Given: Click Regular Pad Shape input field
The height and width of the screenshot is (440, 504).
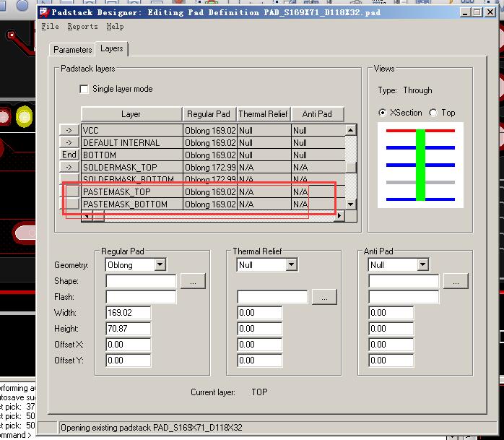Looking at the screenshot, I should coord(141,281).
